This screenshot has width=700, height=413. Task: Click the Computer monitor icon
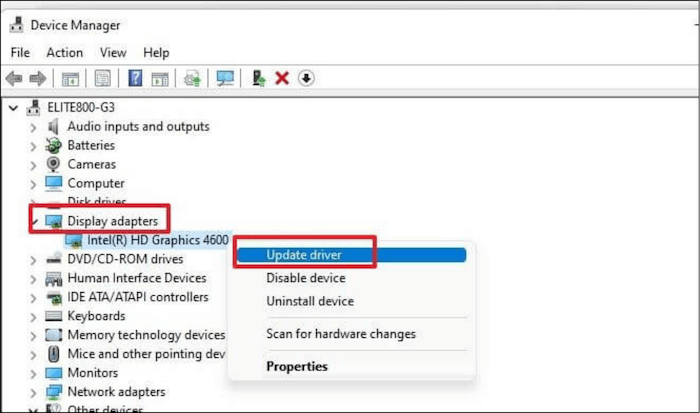[54, 183]
